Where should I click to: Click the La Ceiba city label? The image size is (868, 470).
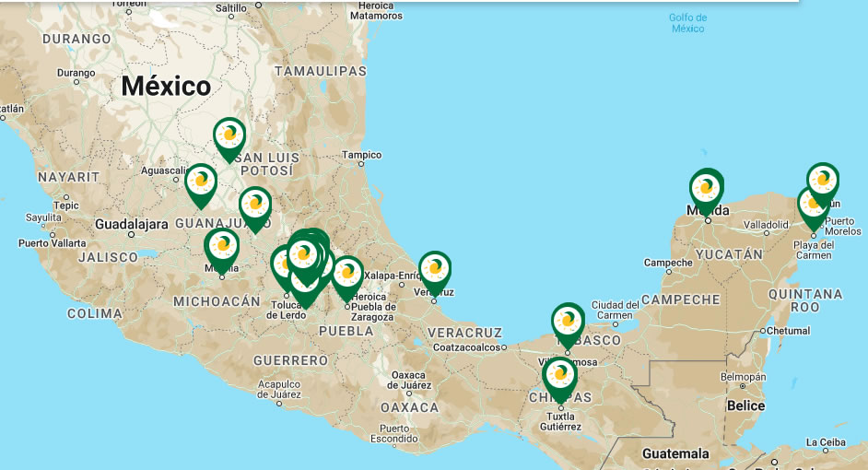coord(826,442)
